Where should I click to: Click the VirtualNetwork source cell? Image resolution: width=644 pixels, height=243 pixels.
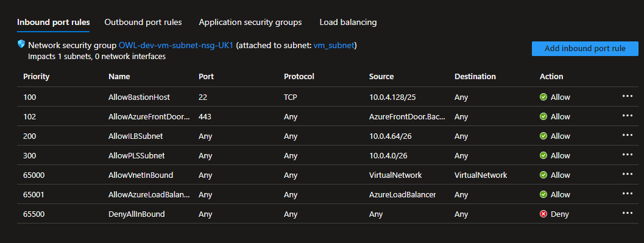point(395,175)
